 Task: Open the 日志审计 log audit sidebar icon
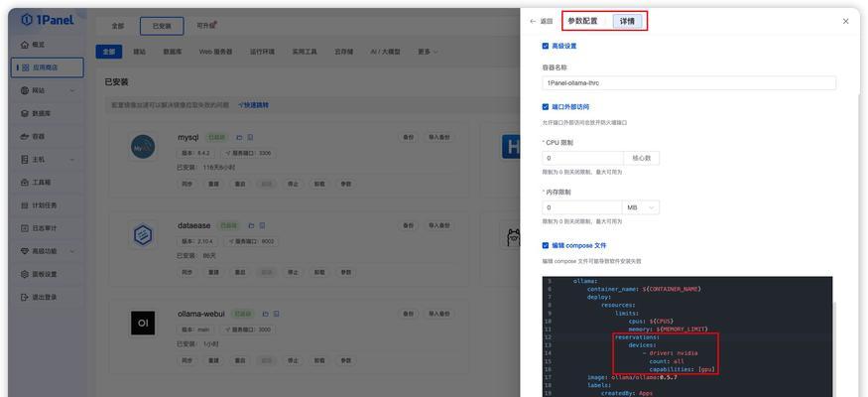(x=25, y=228)
